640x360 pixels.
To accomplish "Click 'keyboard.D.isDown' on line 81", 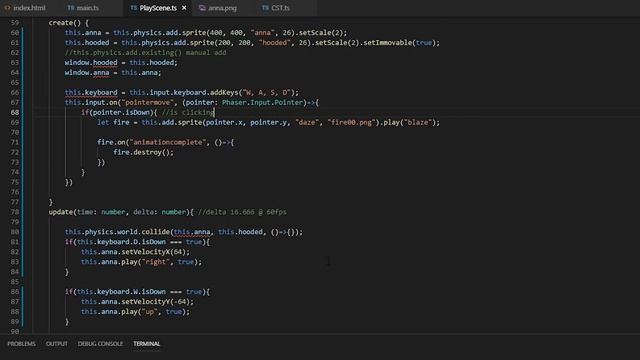I will 131,242.
